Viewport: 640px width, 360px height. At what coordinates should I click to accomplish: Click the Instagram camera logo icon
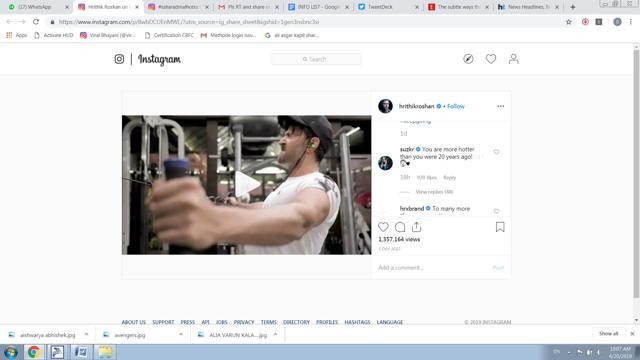click(x=119, y=59)
